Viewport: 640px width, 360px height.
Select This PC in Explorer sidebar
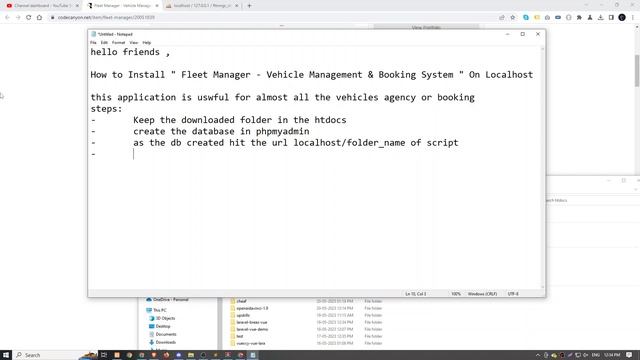tap(156, 310)
